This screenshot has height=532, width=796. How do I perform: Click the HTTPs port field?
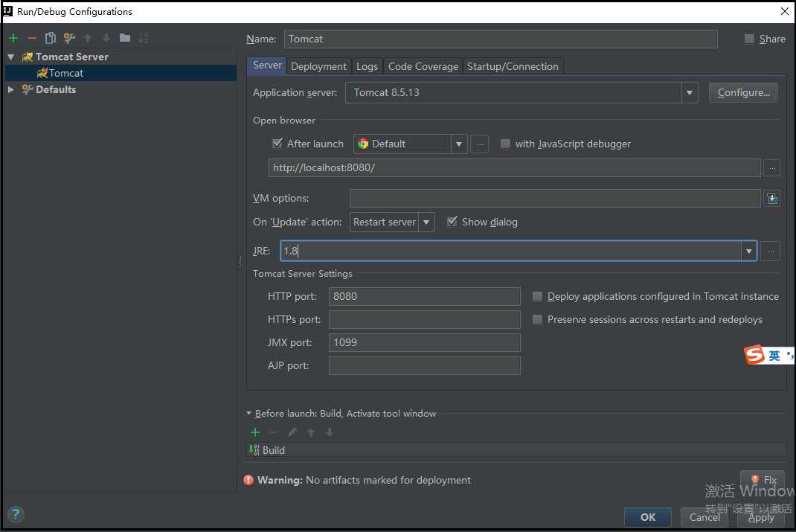[424, 319]
